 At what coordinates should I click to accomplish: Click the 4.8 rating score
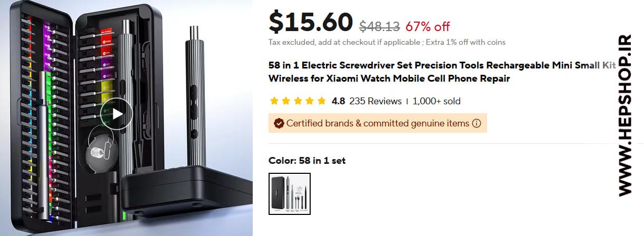tap(339, 101)
